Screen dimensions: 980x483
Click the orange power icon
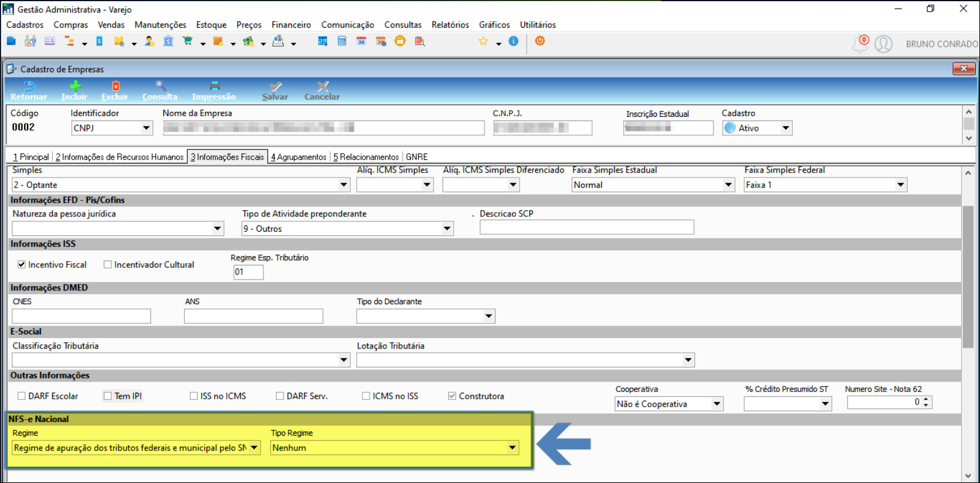[540, 41]
